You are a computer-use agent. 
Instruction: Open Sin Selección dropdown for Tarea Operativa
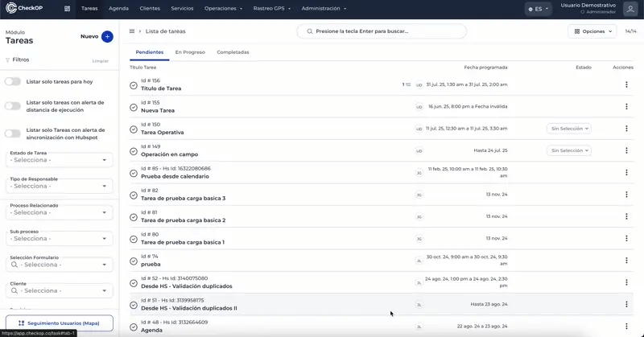pos(569,129)
